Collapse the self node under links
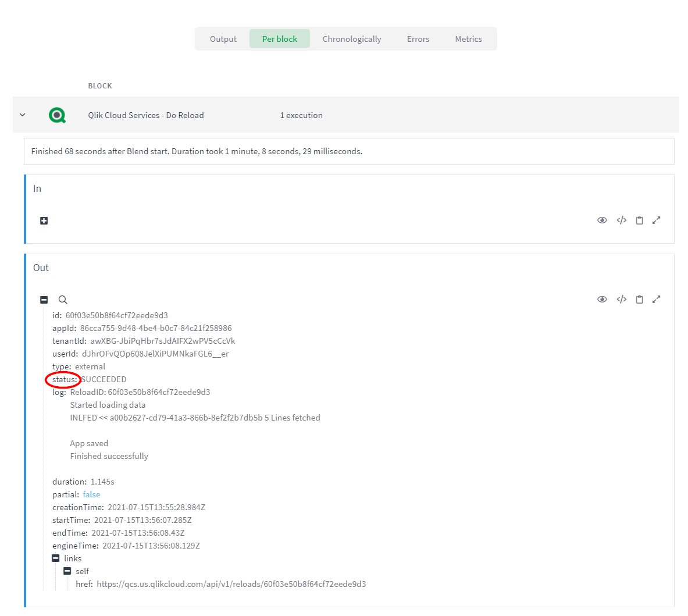 (67, 571)
